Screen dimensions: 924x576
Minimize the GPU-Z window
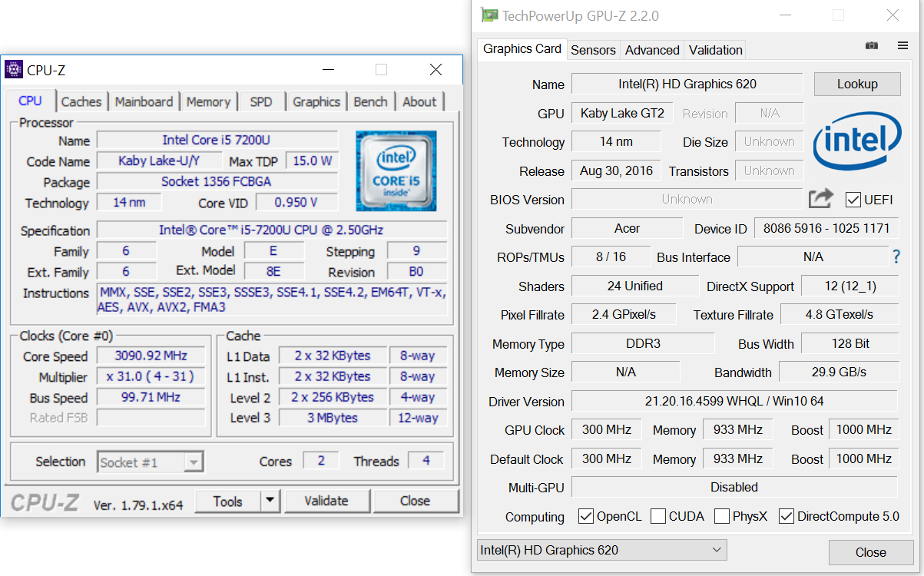pyautogui.click(x=783, y=15)
